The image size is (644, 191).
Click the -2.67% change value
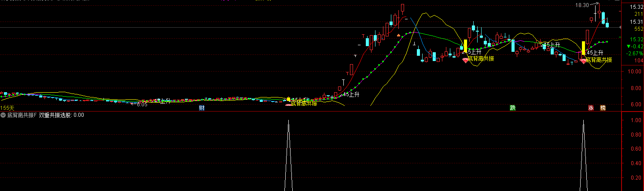coord(635,54)
